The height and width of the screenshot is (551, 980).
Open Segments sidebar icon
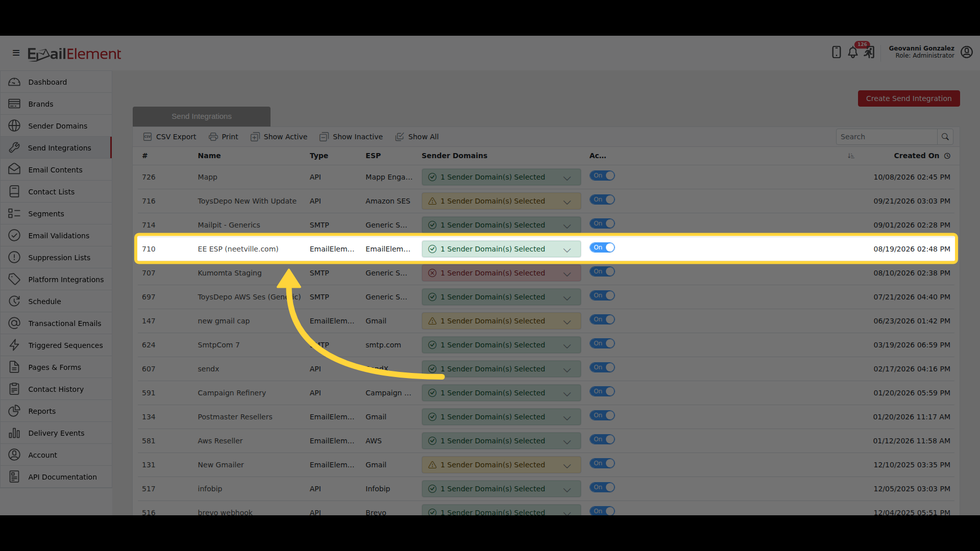coord(14,213)
